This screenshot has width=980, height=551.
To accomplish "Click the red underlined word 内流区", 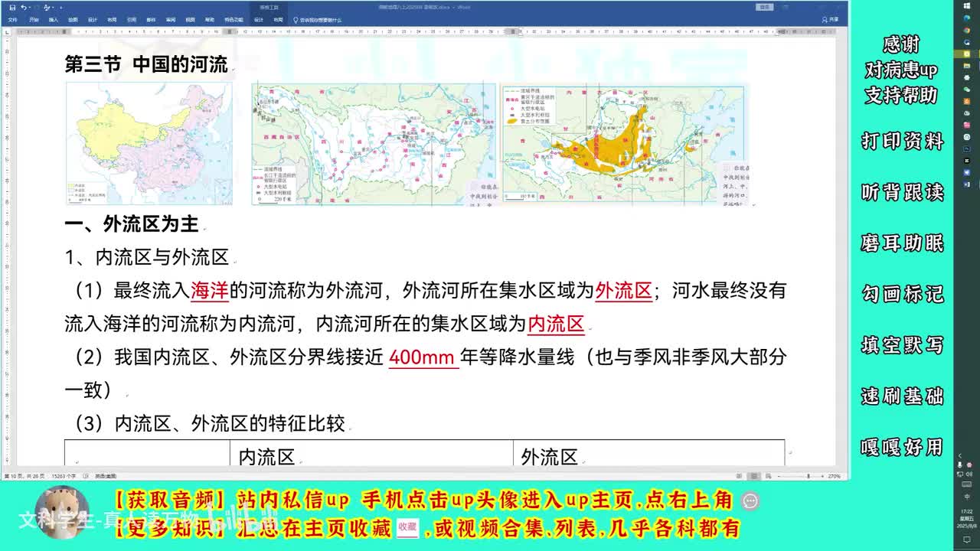I will 556,324.
